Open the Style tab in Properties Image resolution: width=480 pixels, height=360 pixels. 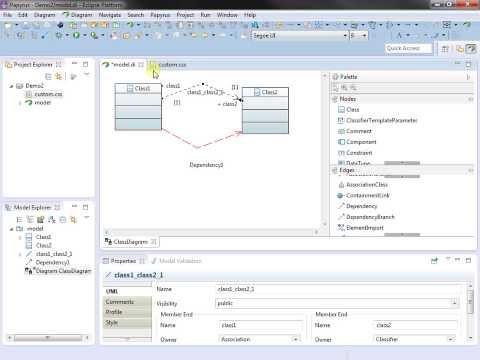click(127, 323)
